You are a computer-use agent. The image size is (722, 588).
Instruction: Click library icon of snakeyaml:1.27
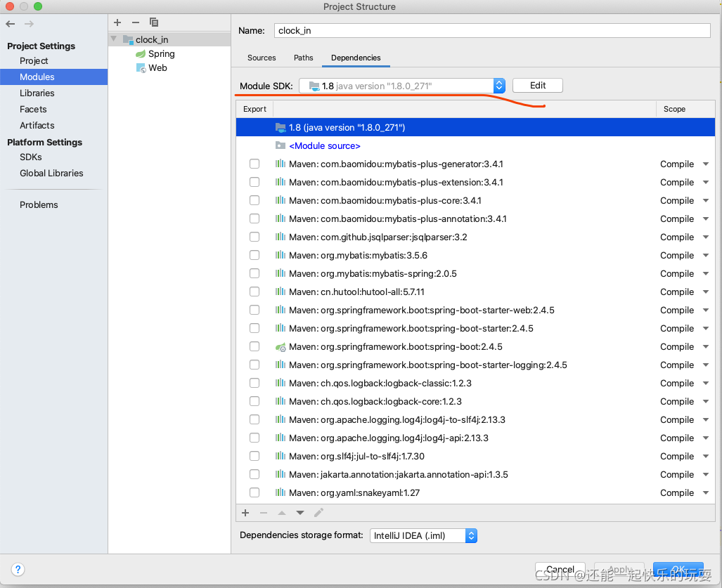(281, 492)
